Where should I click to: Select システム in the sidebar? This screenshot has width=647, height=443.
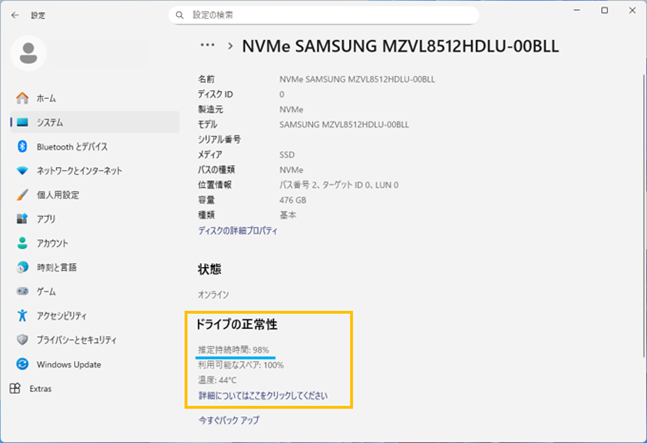pos(95,123)
